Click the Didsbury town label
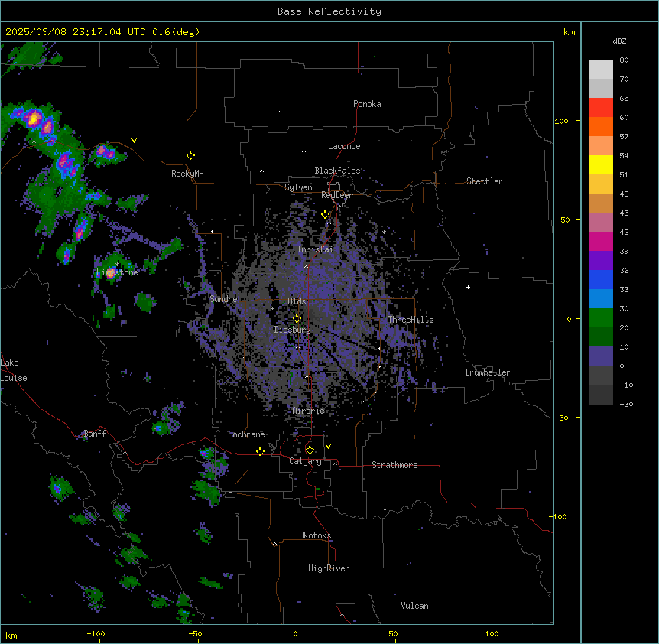 pos(293,330)
